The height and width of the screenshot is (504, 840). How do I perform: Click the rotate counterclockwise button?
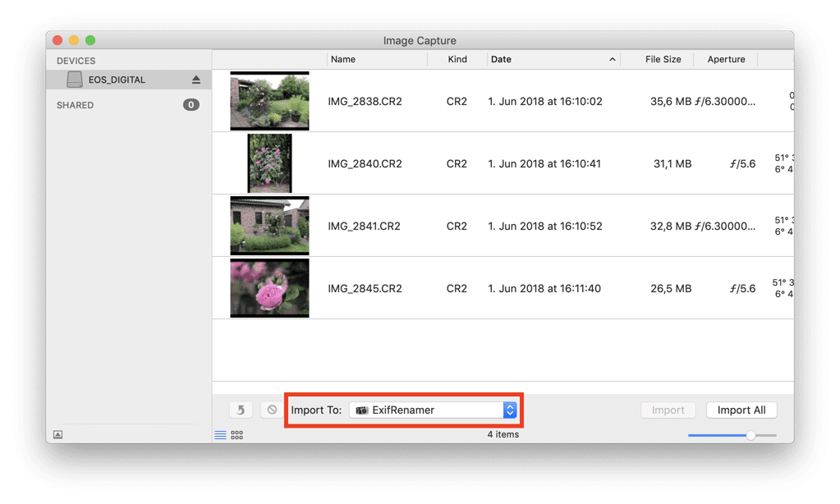(x=241, y=410)
